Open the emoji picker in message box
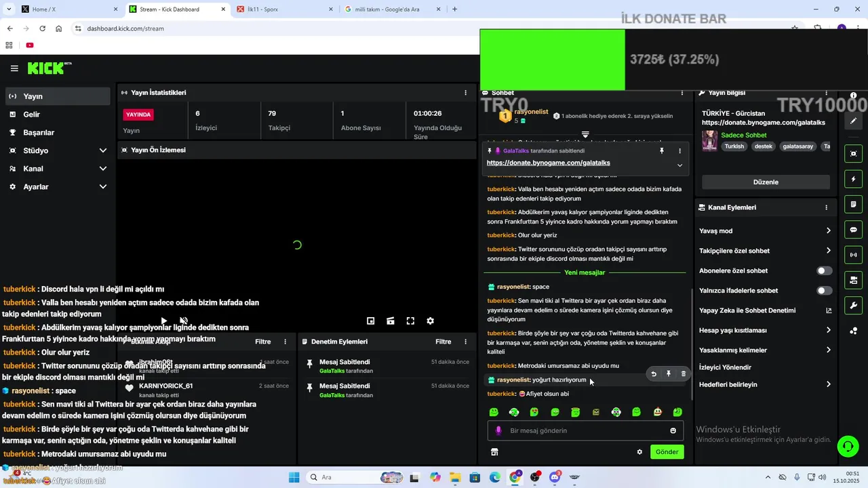 (x=673, y=430)
